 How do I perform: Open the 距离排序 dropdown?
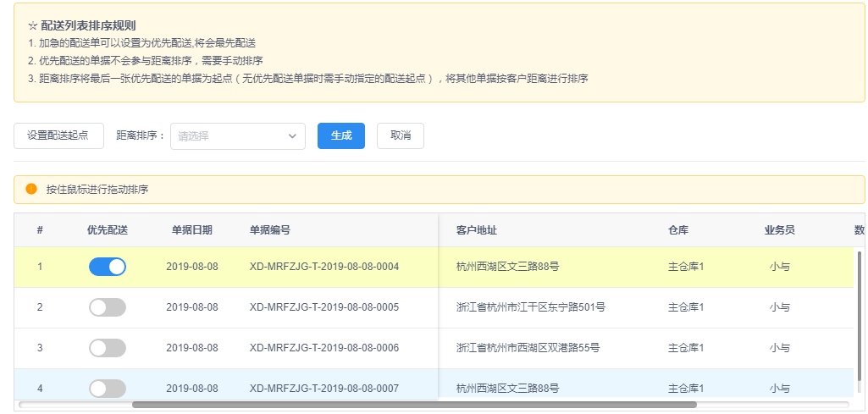coord(237,136)
